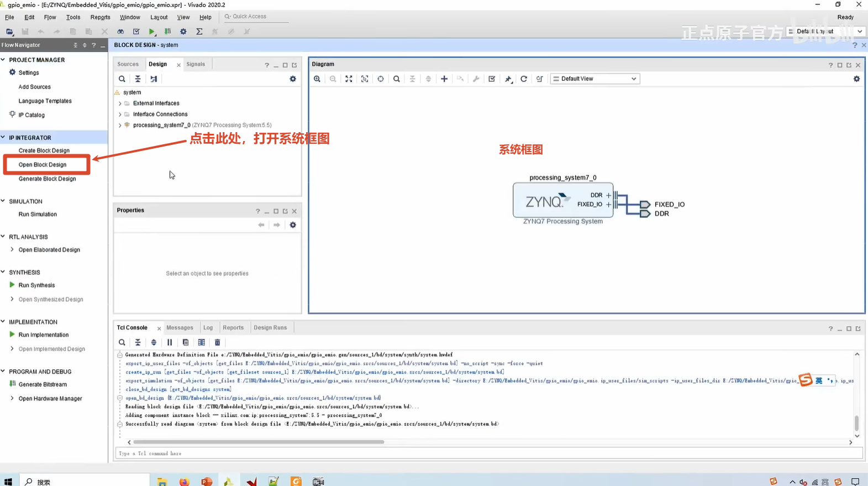Collapse the IP INTEGRATOR section
Viewport: 868px width, 486px height.
[x=3, y=138]
